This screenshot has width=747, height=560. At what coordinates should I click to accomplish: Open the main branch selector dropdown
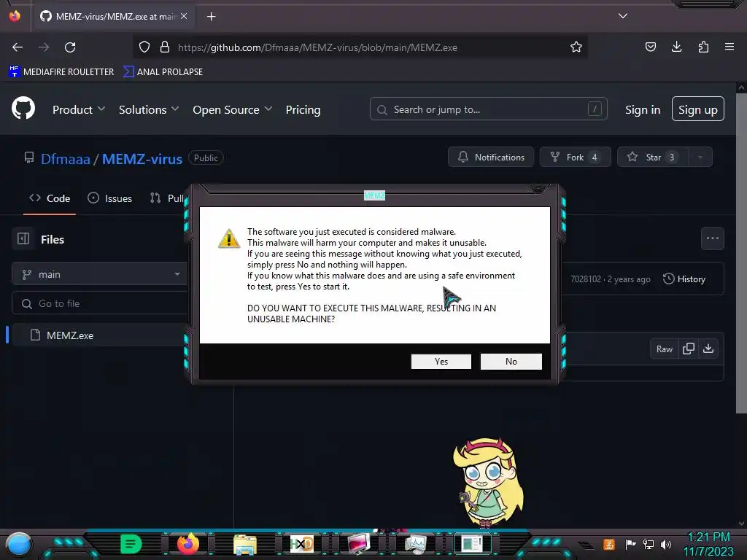click(x=99, y=274)
